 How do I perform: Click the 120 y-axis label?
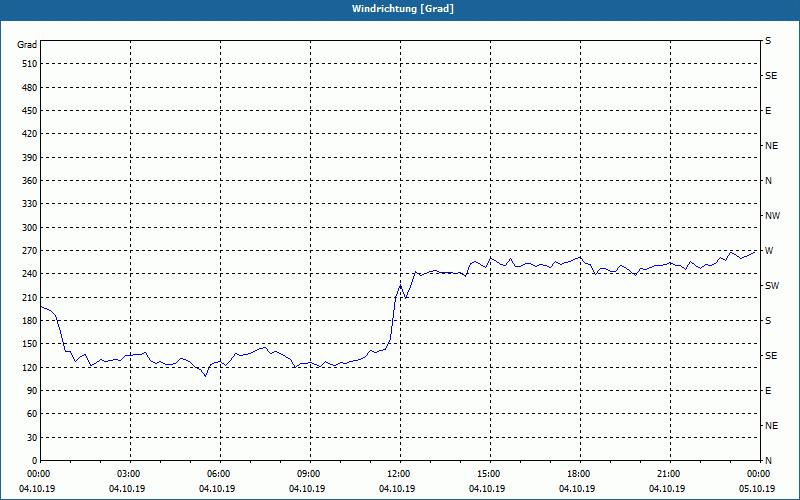(x=30, y=367)
